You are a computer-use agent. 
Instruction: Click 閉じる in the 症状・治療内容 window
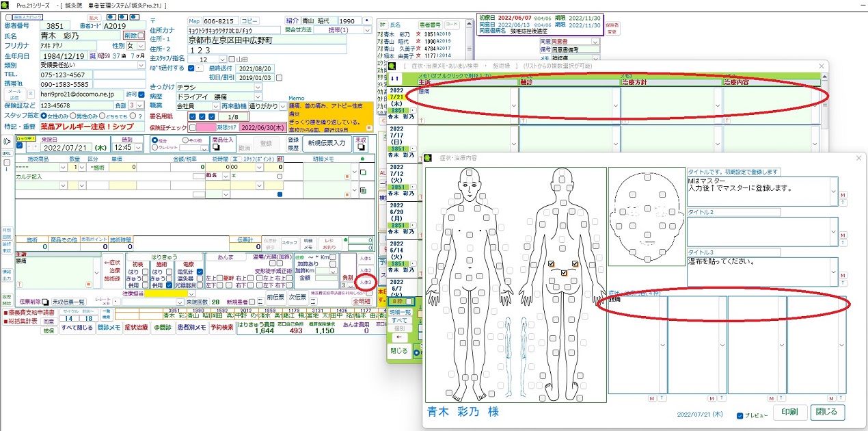coord(828,413)
